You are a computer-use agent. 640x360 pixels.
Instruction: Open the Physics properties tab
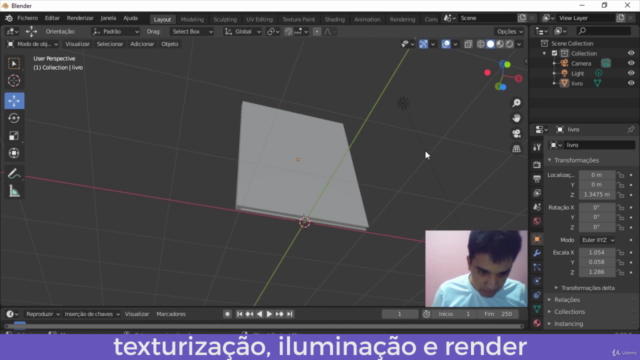pos(537,281)
